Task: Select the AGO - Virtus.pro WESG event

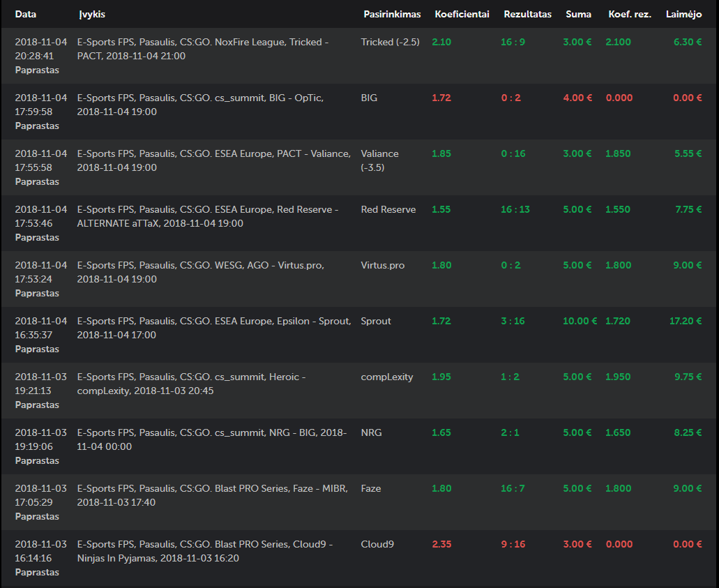Action: [200, 272]
